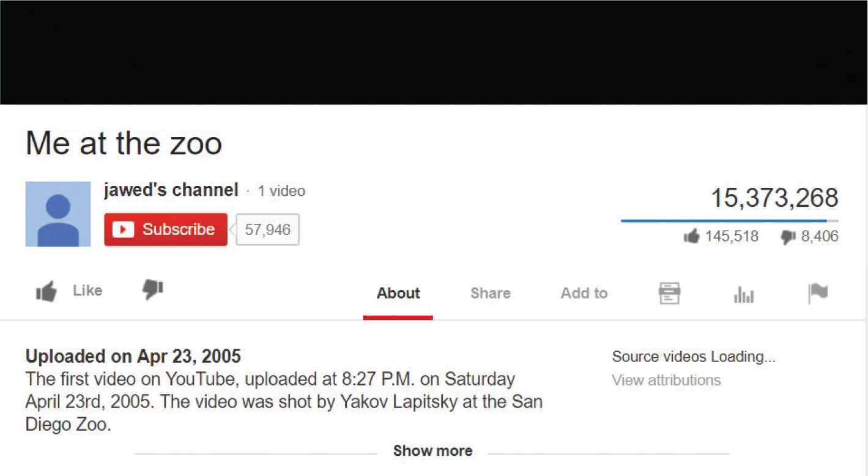Open jawed's channel name link
This screenshot has height=476, width=868.
tap(171, 190)
